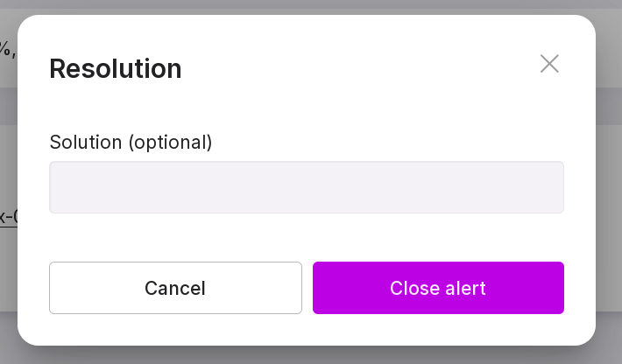The image size is (622, 364).
Task: Hit the white outlined Cancel button
Action: point(175,288)
